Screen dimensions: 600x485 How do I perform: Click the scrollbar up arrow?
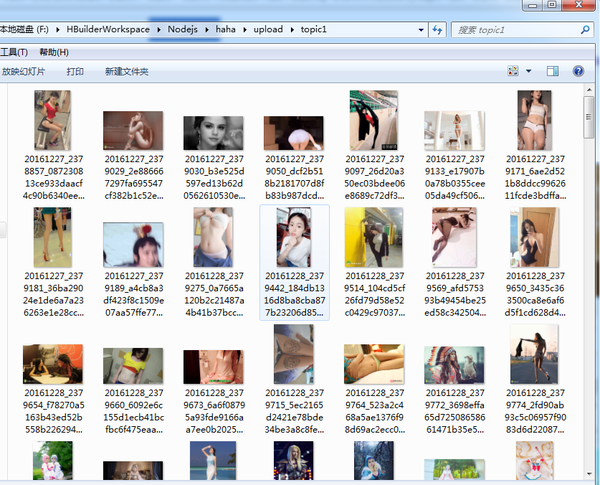tap(589, 90)
